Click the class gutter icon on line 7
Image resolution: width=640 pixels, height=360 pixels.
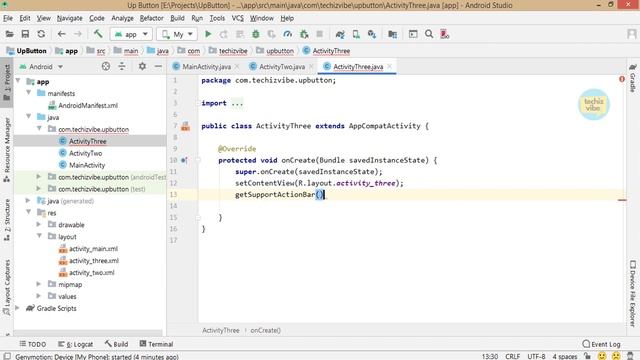tap(185, 126)
